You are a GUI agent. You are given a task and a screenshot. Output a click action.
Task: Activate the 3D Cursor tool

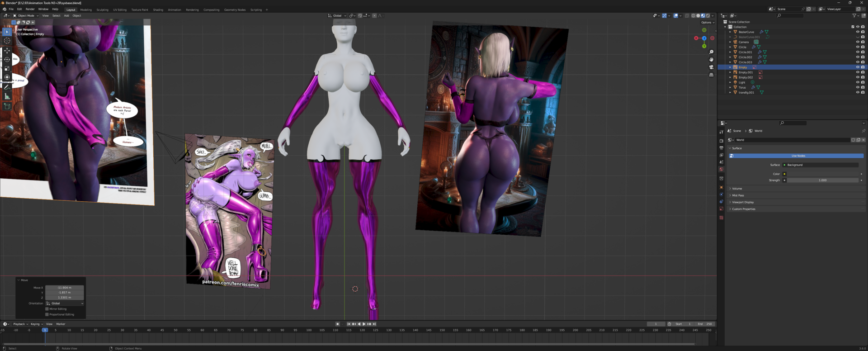pos(7,41)
